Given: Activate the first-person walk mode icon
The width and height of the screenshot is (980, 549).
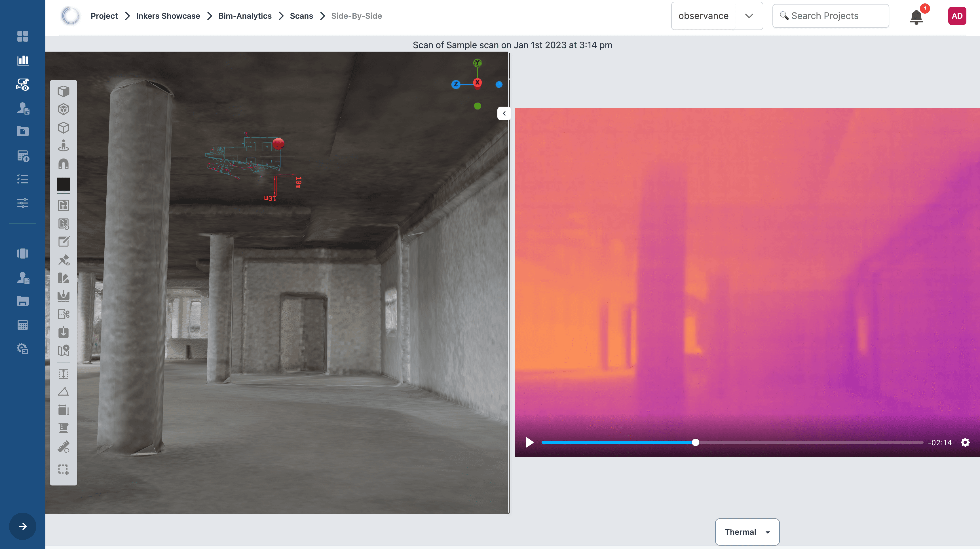Looking at the screenshot, I should coord(64,146).
